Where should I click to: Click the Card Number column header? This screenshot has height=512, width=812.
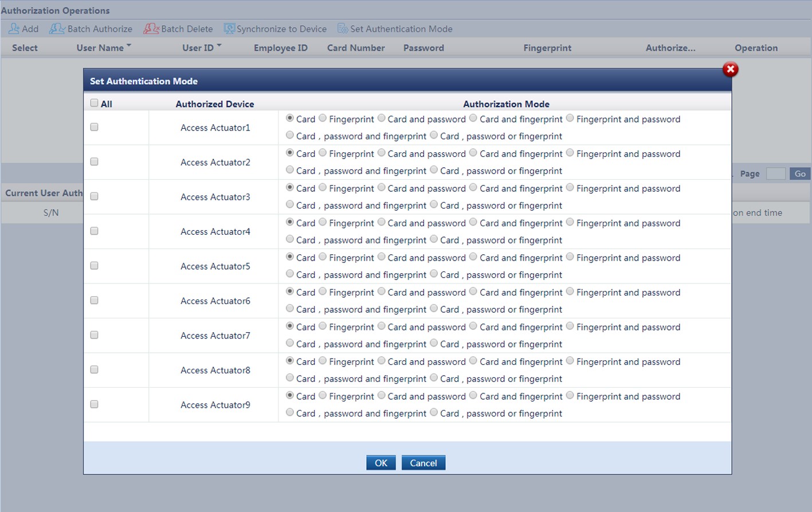[x=356, y=48]
